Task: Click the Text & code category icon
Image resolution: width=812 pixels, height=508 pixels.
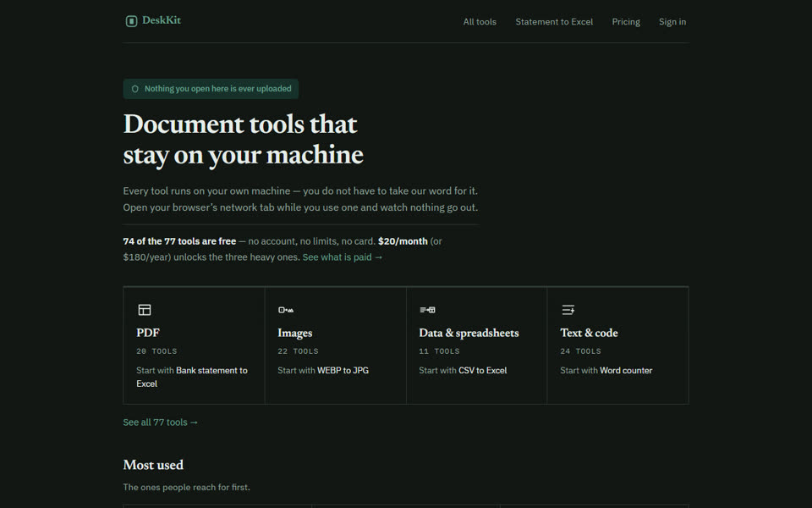Action: (568, 310)
